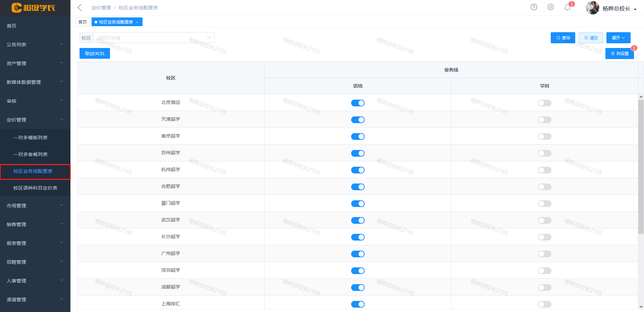
Task: Open the help question mark icon
Action: tap(534, 7)
